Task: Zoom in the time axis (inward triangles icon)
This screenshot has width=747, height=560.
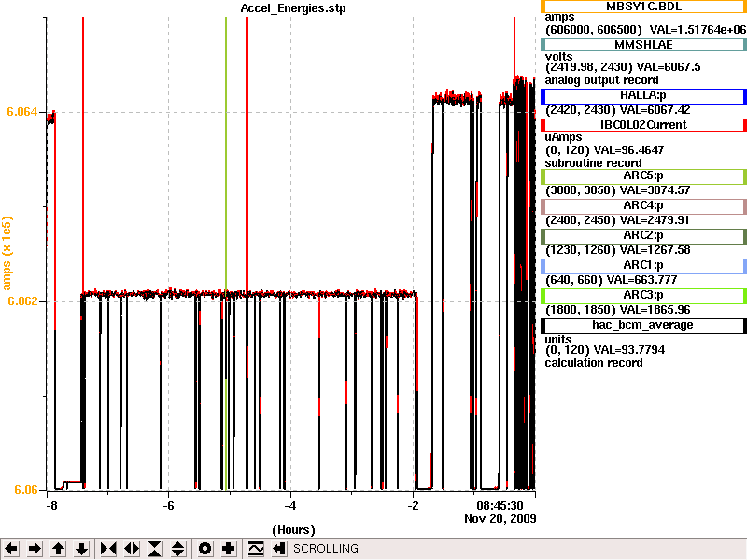Action: coord(108,549)
